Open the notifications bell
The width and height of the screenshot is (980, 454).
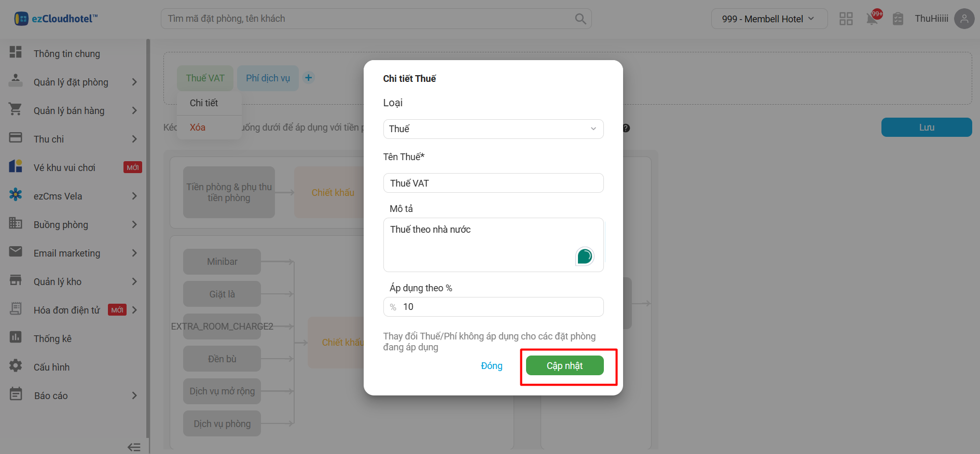click(x=872, y=19)
